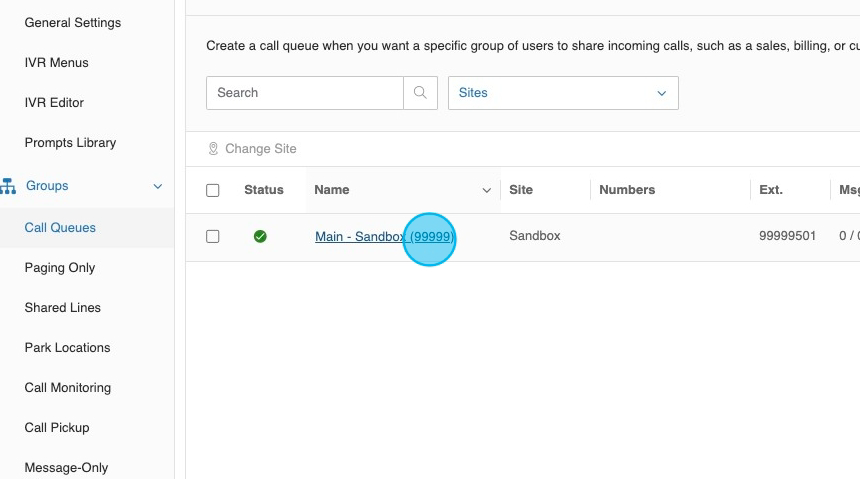Click the Groups hierarchy icon
The image size is (860, 479).
[x=8, y=186]
